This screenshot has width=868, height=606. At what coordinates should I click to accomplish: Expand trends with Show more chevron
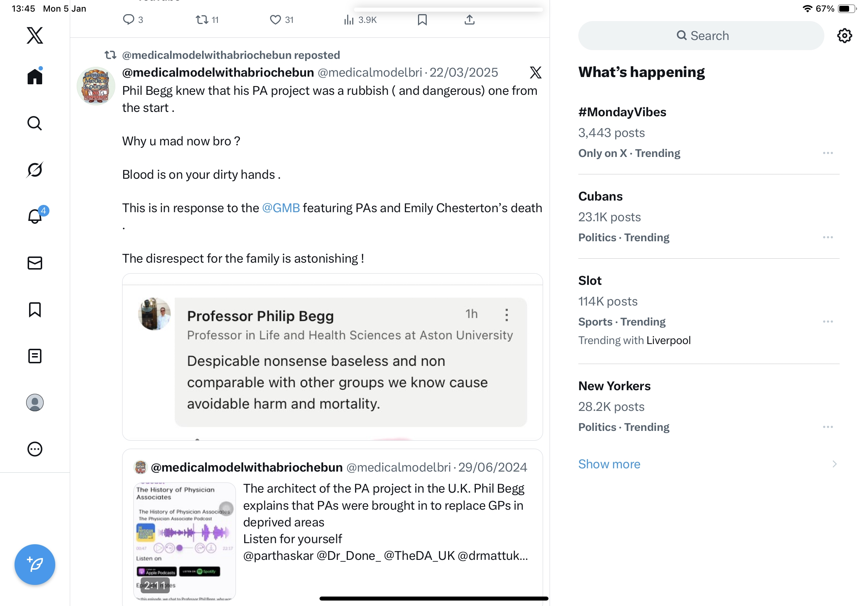[x=834, y=464]
